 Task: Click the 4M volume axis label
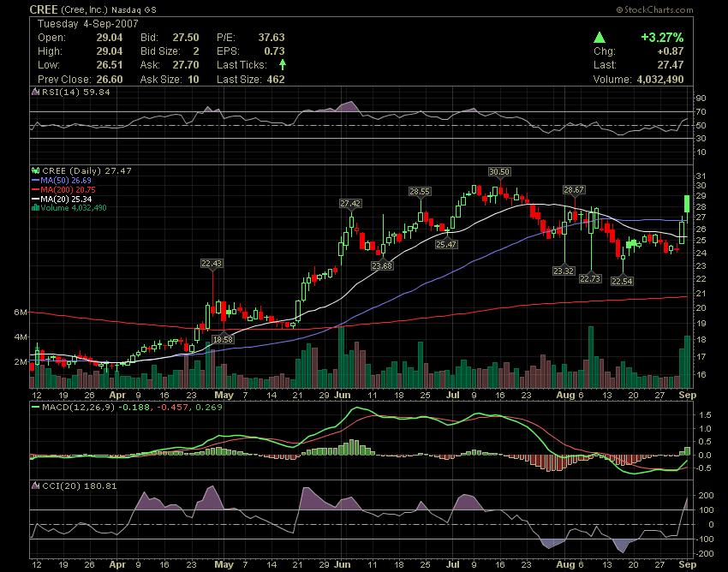click(21, 337)
